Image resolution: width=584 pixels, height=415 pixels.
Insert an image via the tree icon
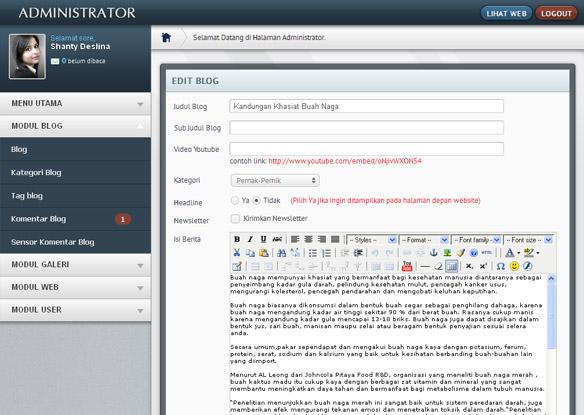(447, 253)
